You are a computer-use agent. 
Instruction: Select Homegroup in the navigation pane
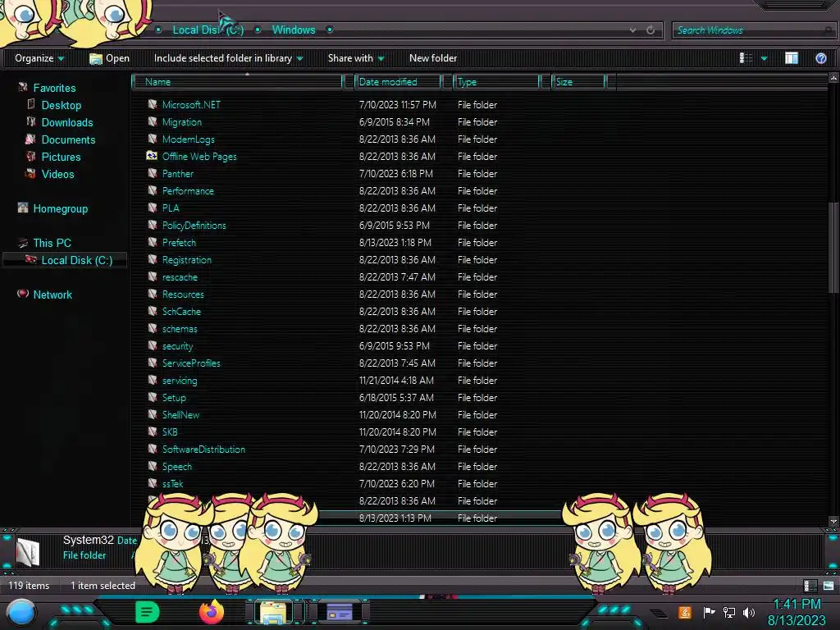coord(60,208)
